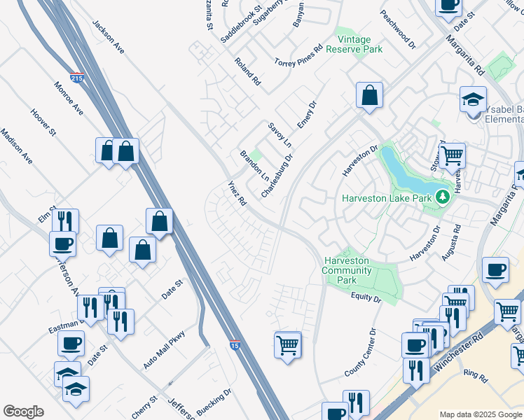524x420 pixels.
Task: Click the Interstate 15 highway shield
Action: (235, 345)
